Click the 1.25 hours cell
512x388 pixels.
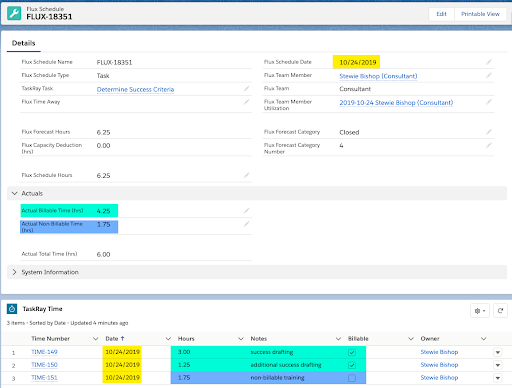tap(184, 365)
